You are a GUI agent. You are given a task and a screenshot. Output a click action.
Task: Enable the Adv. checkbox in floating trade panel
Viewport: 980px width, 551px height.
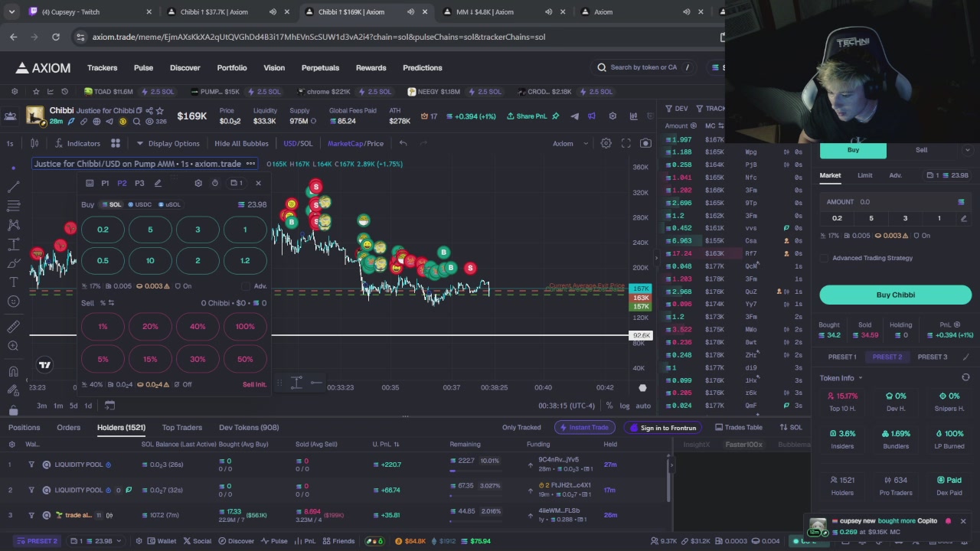(x=246, y=286)
